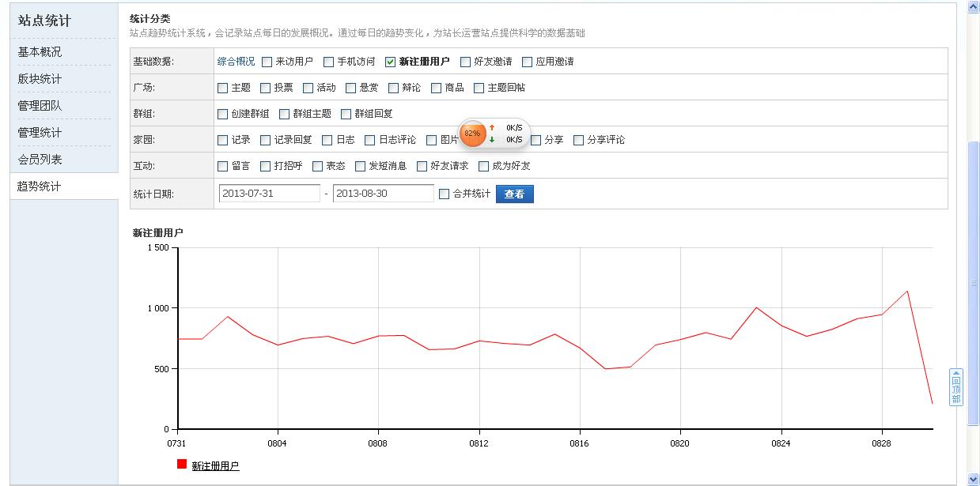
Task: Check the 日志评论 checkbox
Action: tap(370, 140)
